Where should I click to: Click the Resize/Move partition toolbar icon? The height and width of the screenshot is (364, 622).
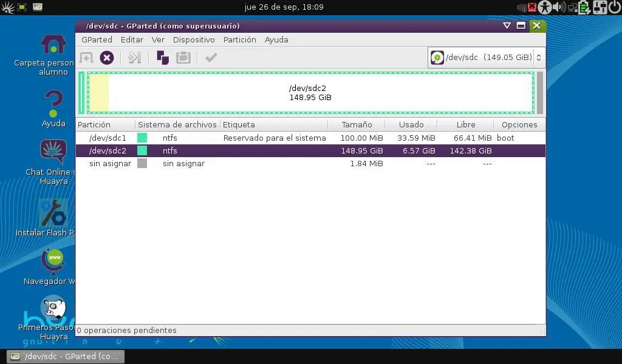pos(134,58)
